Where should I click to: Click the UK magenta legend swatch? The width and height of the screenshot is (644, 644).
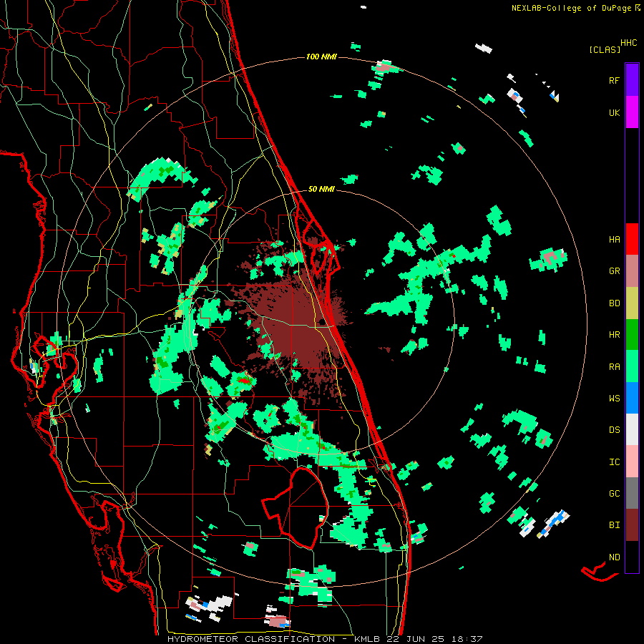pyautogui.click(x=632, y=112)
